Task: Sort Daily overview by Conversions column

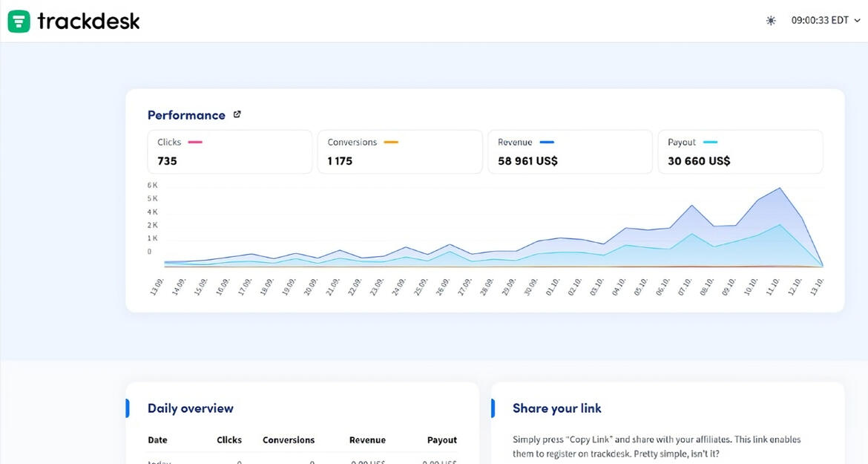Action: 289,440
